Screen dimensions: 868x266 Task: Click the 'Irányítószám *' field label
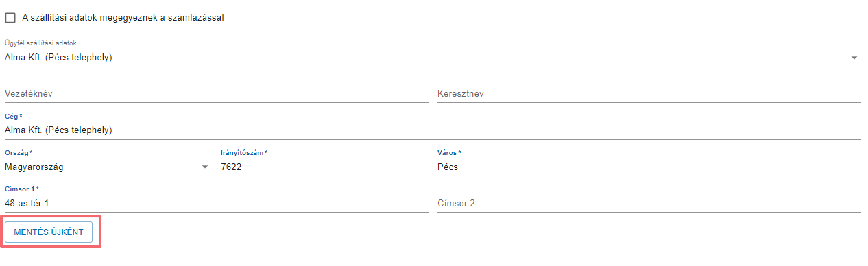coord(244,152)
